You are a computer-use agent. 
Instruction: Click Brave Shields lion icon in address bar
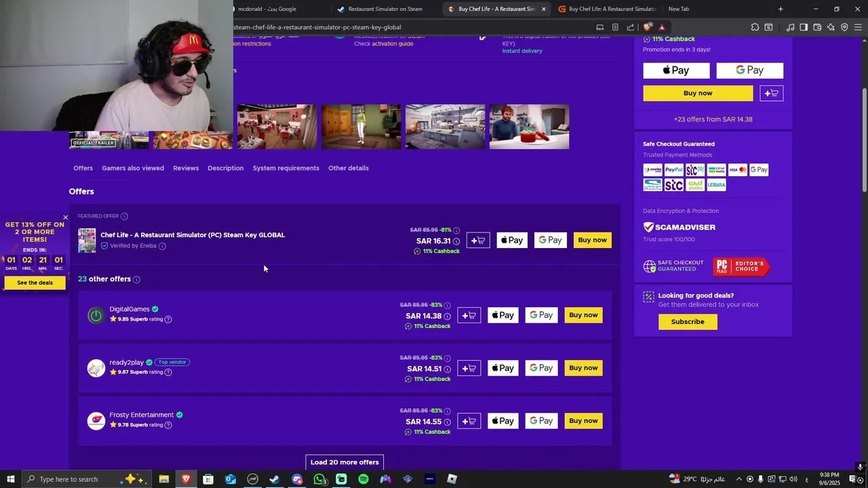pos(647,27)
